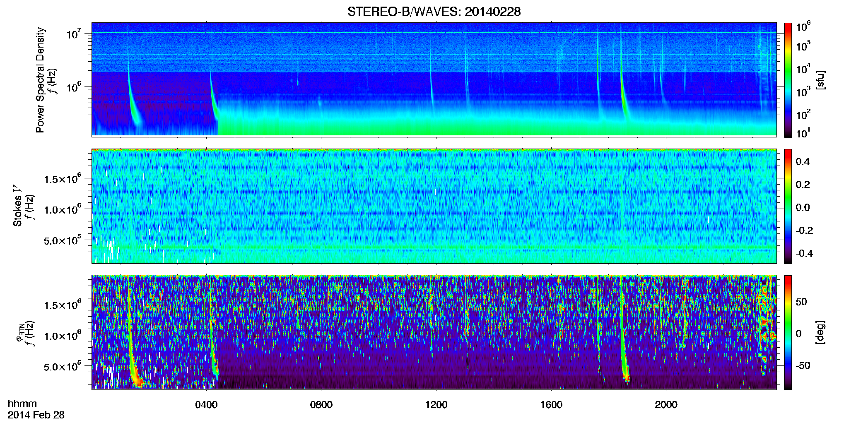
Task: Click the 0400 time tick label
Action: coord(206,405)
